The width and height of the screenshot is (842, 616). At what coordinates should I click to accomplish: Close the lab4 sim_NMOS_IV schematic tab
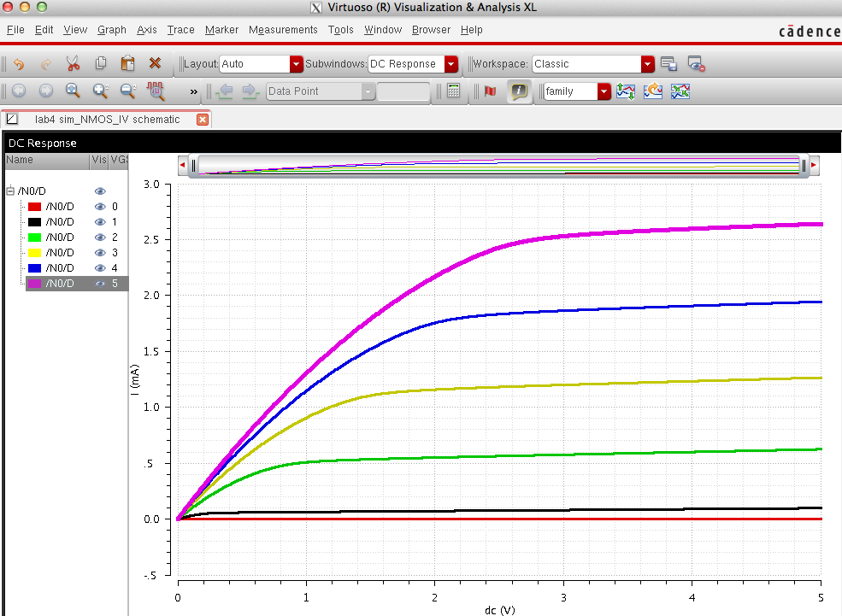click(x=203, y=120)
